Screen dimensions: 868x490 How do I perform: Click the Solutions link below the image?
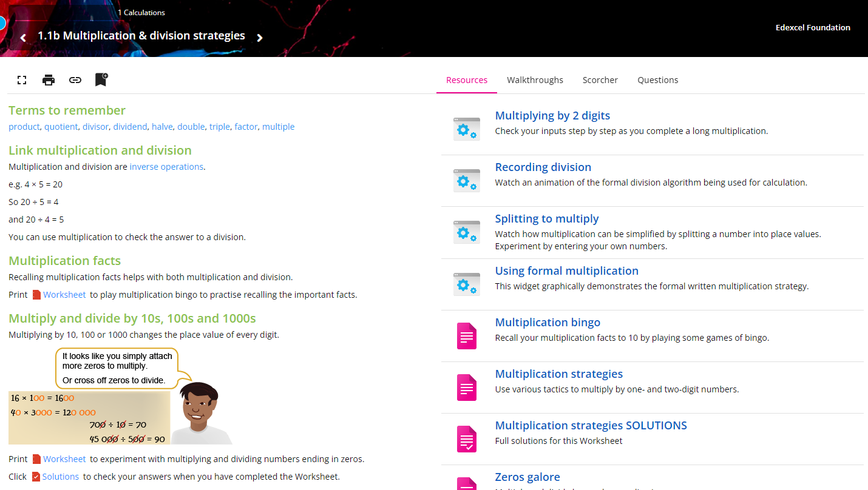click(x=60, y=477)
